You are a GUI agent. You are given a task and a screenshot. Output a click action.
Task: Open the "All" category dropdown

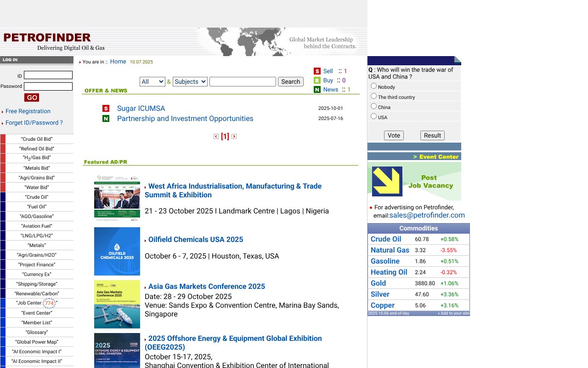tap(152, 81)
